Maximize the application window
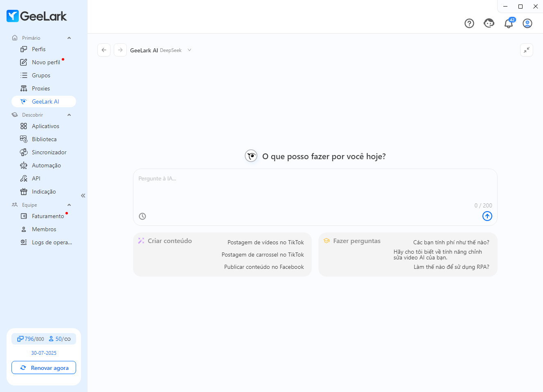This screenshot has width=543, height=392. click(520, 7)
